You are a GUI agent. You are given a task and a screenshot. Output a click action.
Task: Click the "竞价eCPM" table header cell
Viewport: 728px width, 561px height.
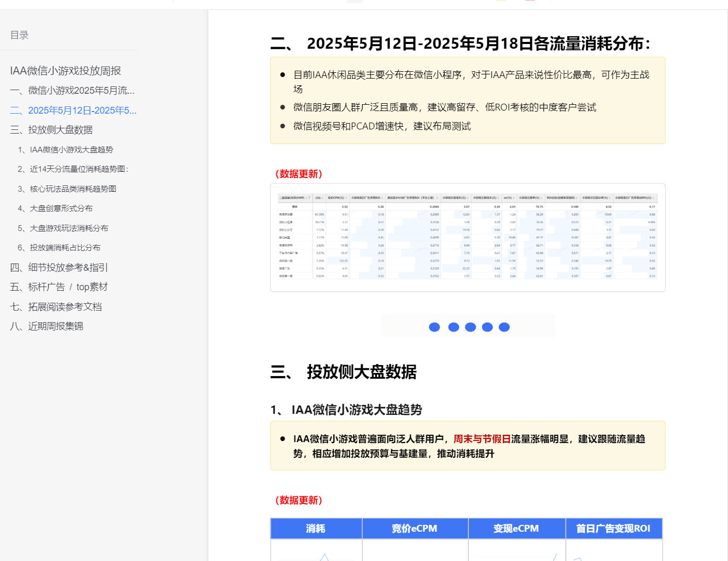415,529
